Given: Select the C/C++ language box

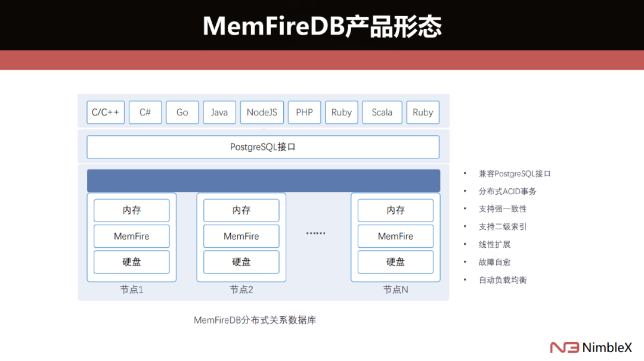Looking at the screenshot, I should [x=106, y=113].
